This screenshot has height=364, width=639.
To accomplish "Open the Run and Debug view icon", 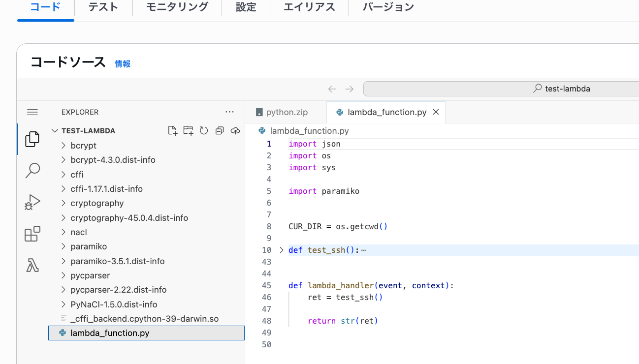I will [32, 202].
